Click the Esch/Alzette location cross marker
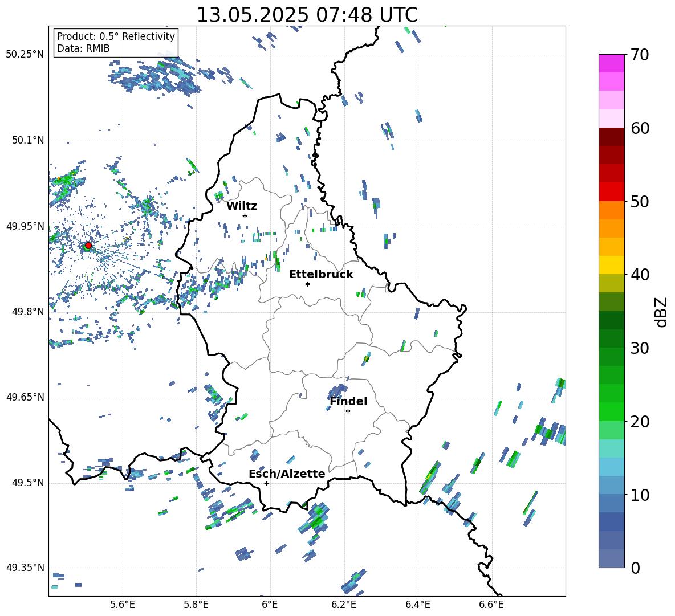The width and height of the screenshot is (675, 616). (266, 483)
